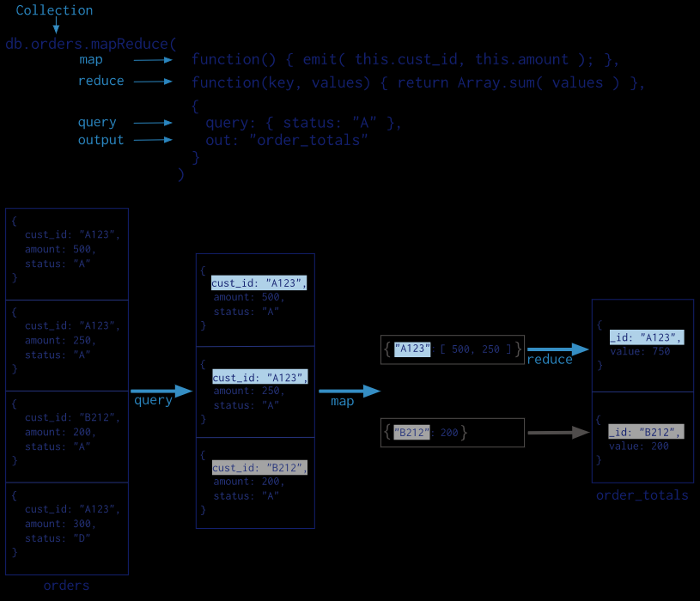Click the orders collection label
Image resolution: width=700 pixels, height=601 pixels.
(66, 585)
